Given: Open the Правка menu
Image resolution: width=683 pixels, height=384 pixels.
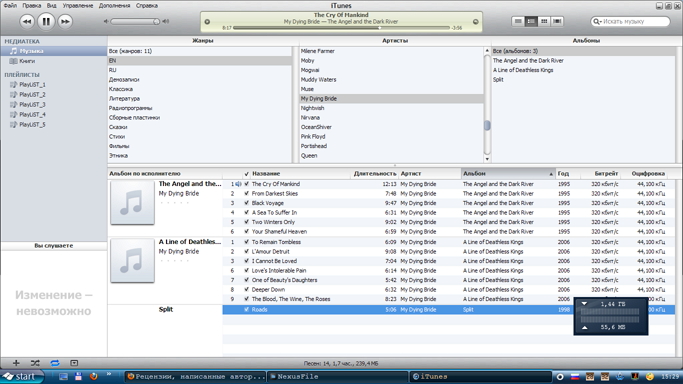Looking at the screenshot, I should coord(31,6).
